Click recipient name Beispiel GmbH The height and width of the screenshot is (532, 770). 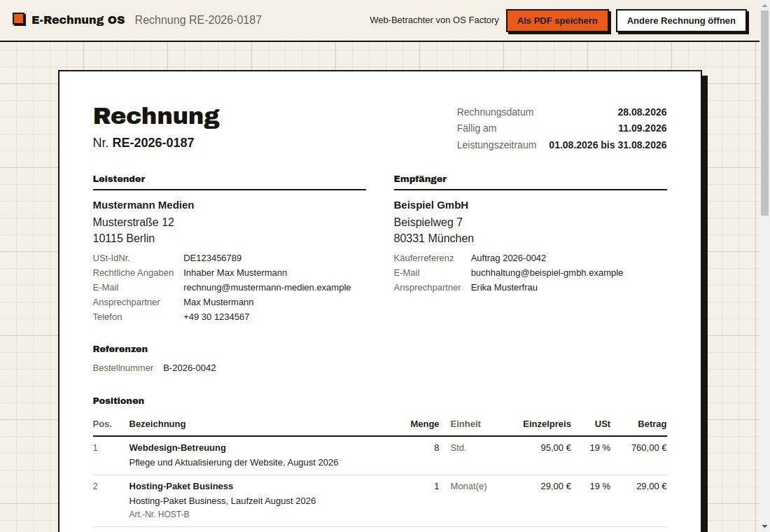click(x=430, y=205)
